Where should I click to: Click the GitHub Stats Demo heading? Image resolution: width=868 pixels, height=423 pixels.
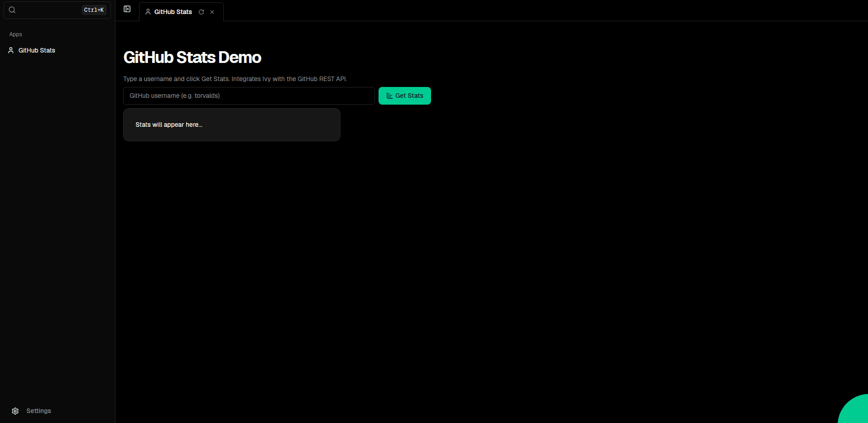coord(192,57)
